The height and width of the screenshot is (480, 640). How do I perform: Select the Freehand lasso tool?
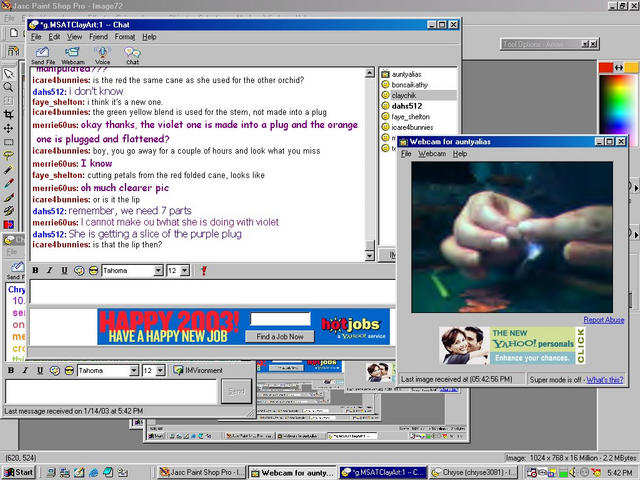tap(9, 156)
